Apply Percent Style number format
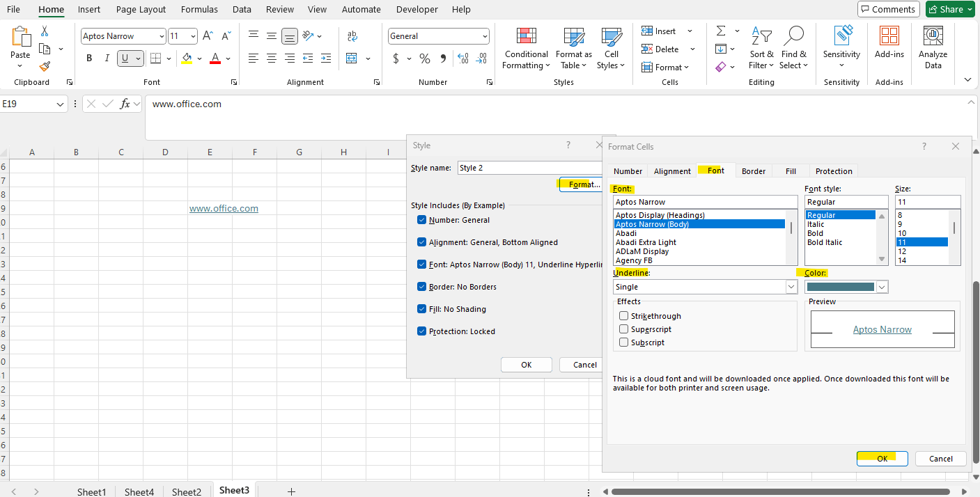The height and width of the screenshot is (497, 980). 424,58
